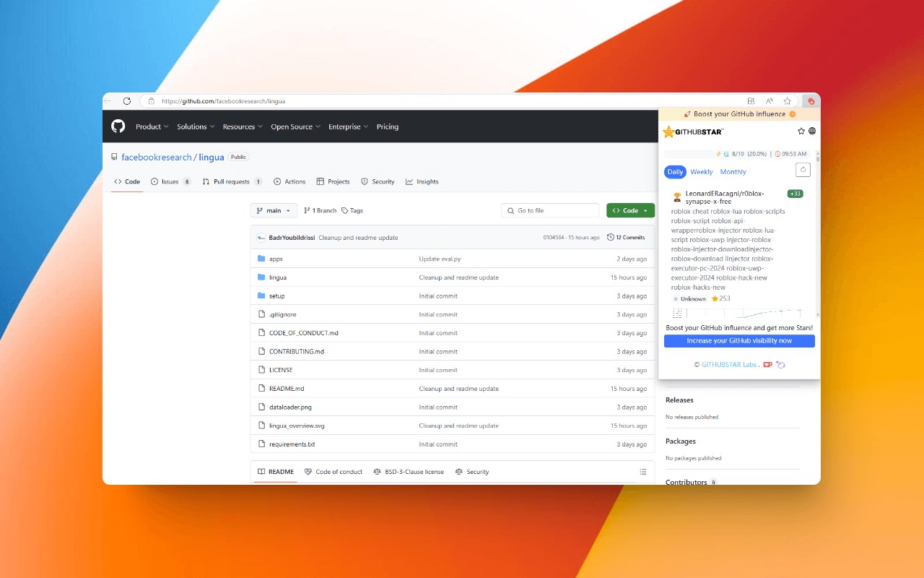
Task: Click the 12 Commits history icon
Action: pyautogui.click(x=611, y=237)
